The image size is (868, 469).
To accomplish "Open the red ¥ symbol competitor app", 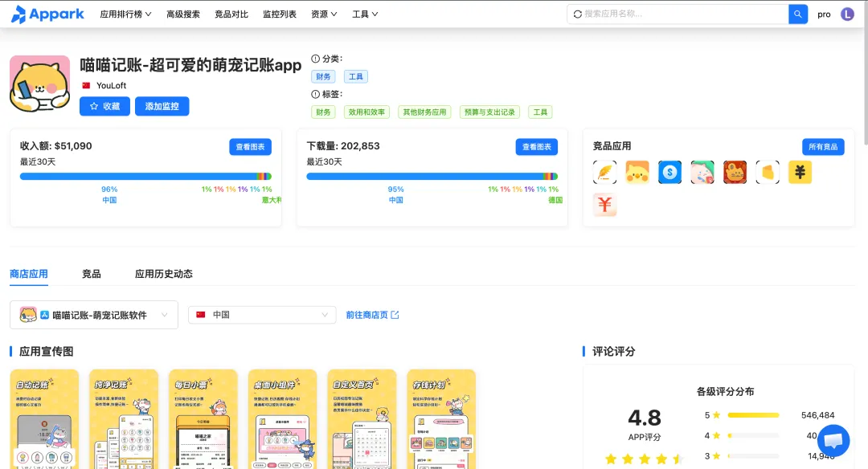I will [604, 205].
